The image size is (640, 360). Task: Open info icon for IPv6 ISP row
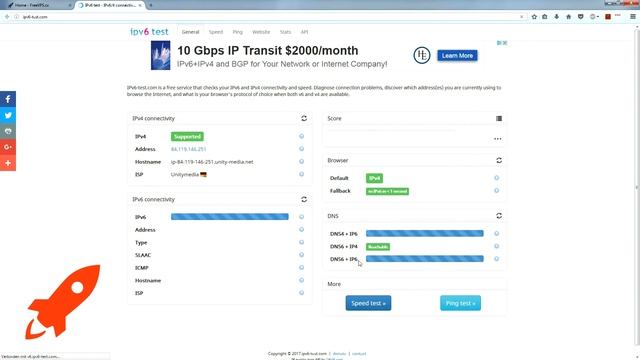coord(302,293)
